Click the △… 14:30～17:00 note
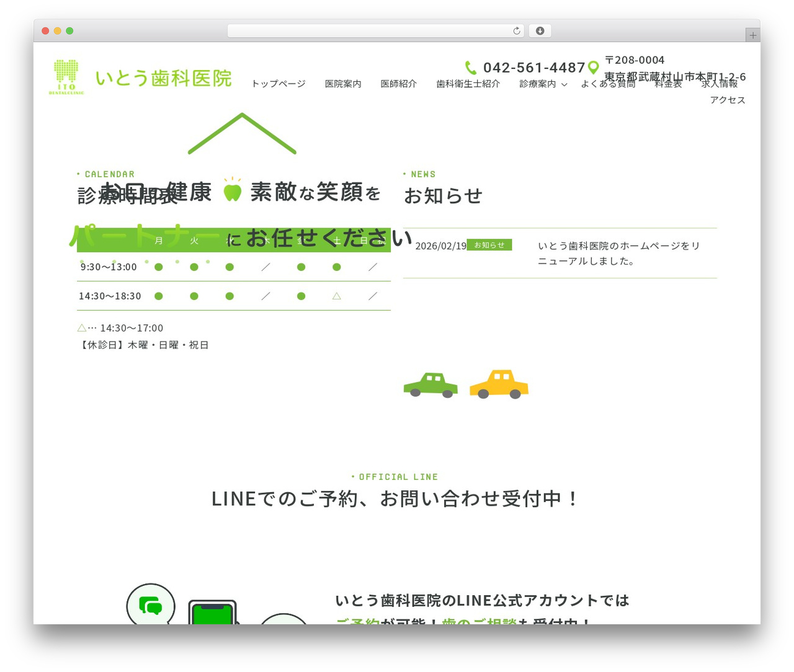 coord(120,328)
